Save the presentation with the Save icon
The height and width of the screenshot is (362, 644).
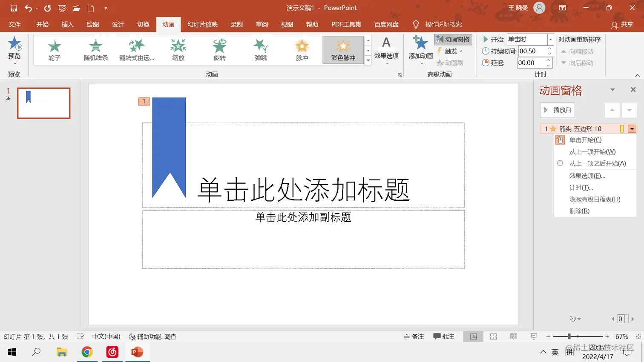pyautogui.click(x=14, y=8)
